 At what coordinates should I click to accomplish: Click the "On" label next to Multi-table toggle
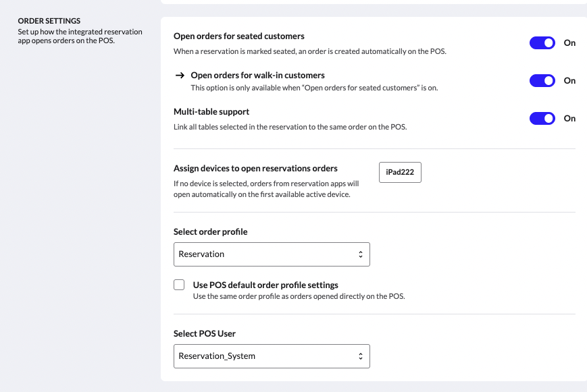coord(569,119)
